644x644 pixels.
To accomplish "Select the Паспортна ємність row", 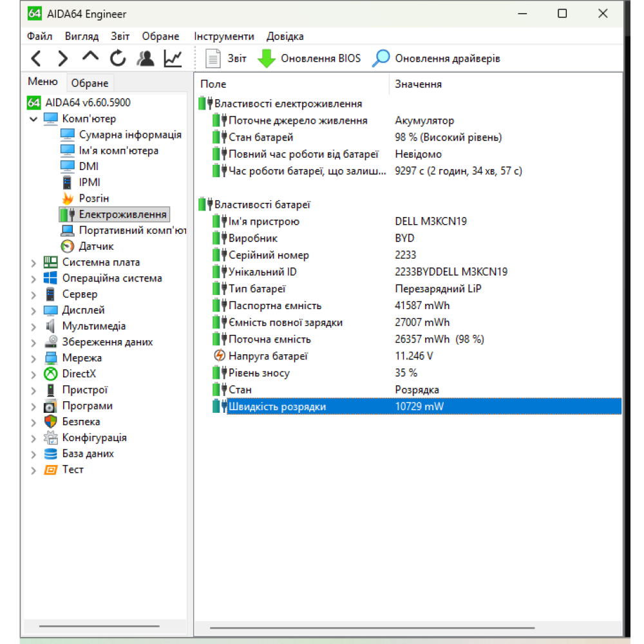I will (409, 305).
